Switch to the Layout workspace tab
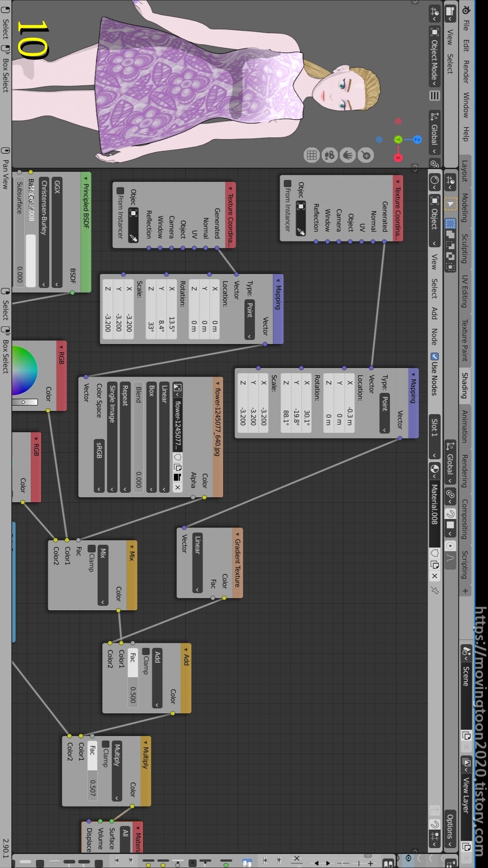Image resolution: width=488 pixels, height=868 pixels. point(465,171)
